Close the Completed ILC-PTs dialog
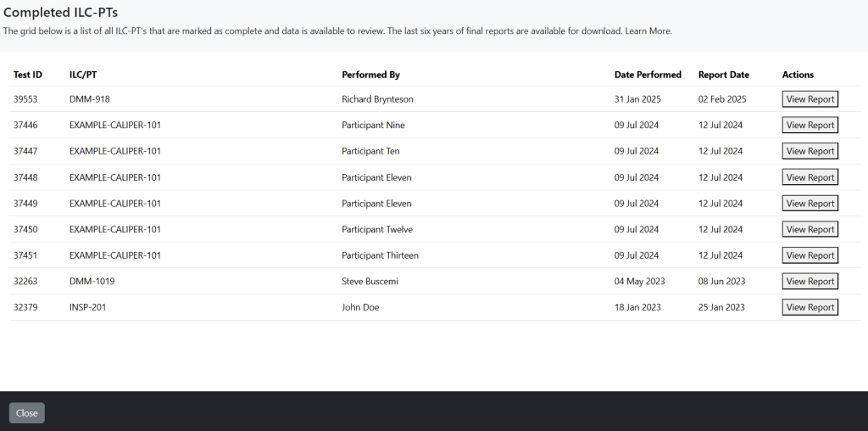 (26, 412)
